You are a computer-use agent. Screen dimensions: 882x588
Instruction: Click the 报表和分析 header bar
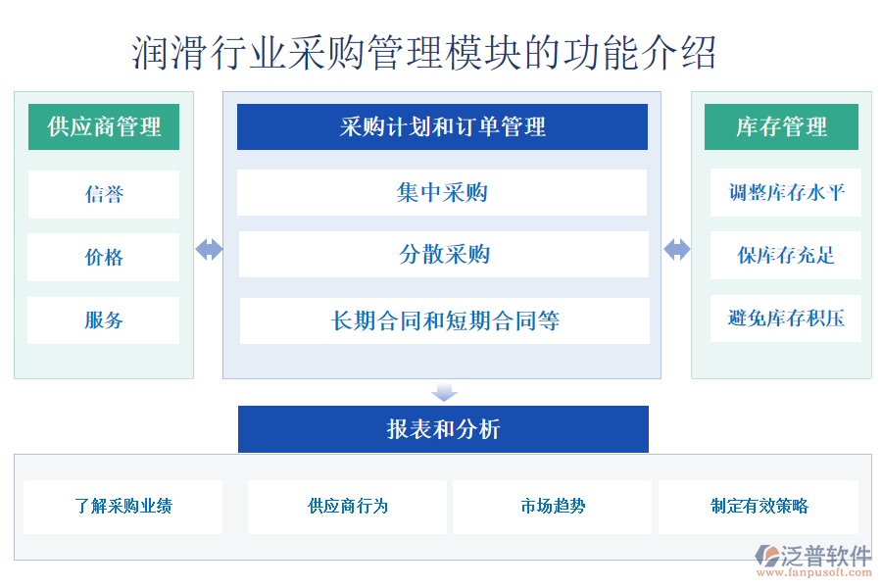pos(443,429)
